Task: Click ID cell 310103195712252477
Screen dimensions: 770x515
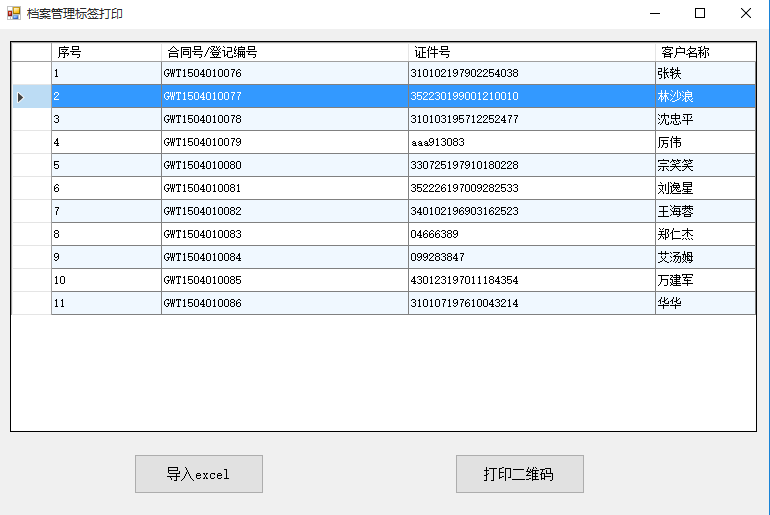Action: pyautogui.click(x=532, y=119)
